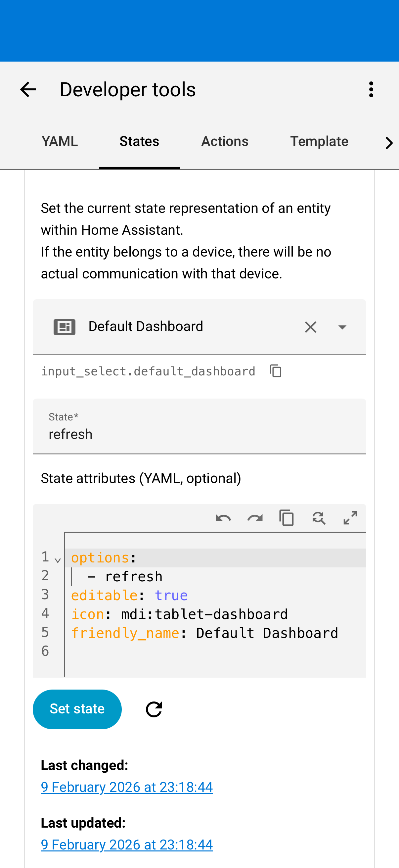Redo the YAML editor change
Viewport: 399px width, 868px height.
[255, 518]
